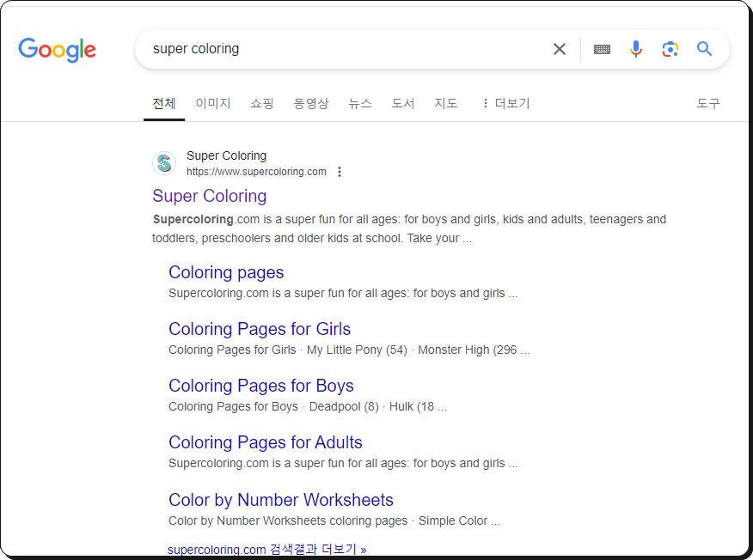
Task: Open the Color by Number Worksheets sitelink
Action: click(x=281, y=500)
